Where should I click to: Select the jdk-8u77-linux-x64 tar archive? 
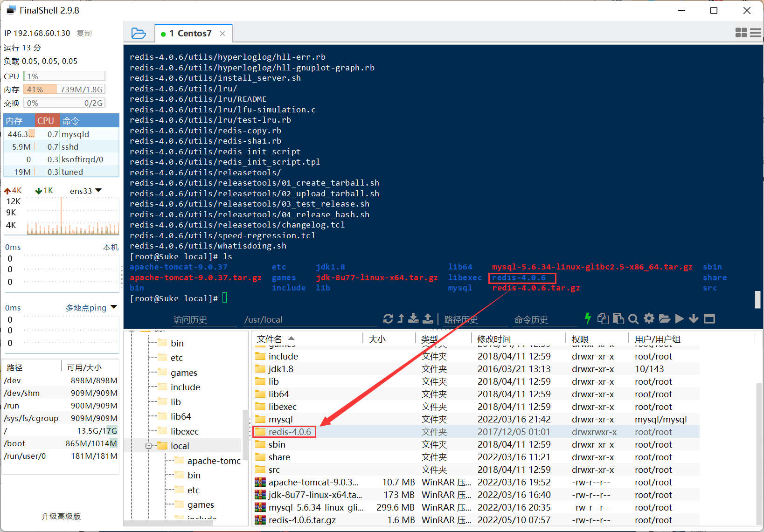476,495
